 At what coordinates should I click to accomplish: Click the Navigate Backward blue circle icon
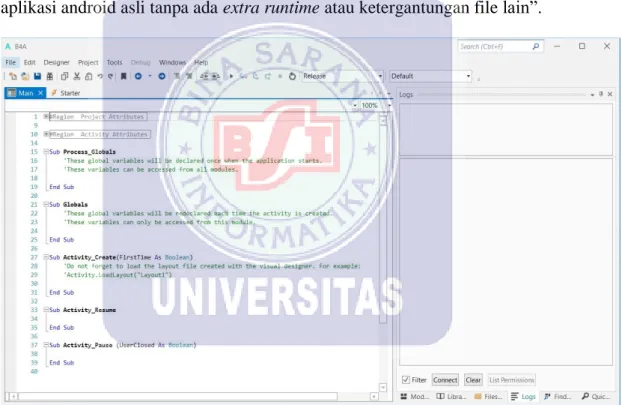pyautogui.click(x=138, y=76)
